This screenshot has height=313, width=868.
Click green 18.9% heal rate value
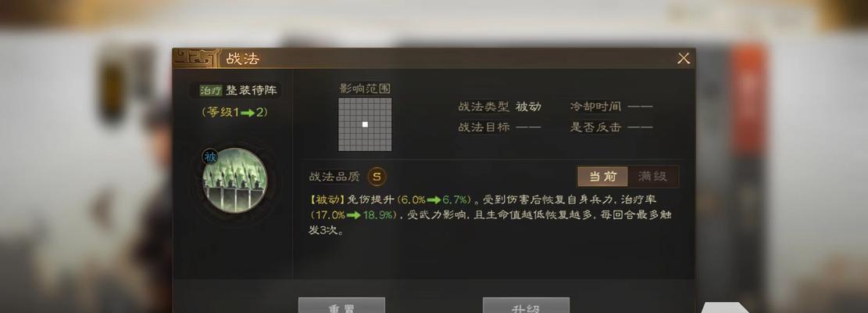tap(378, 215)
